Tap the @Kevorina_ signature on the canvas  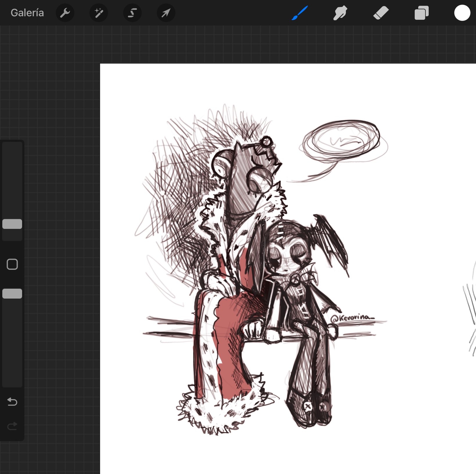tap(352, 318)
